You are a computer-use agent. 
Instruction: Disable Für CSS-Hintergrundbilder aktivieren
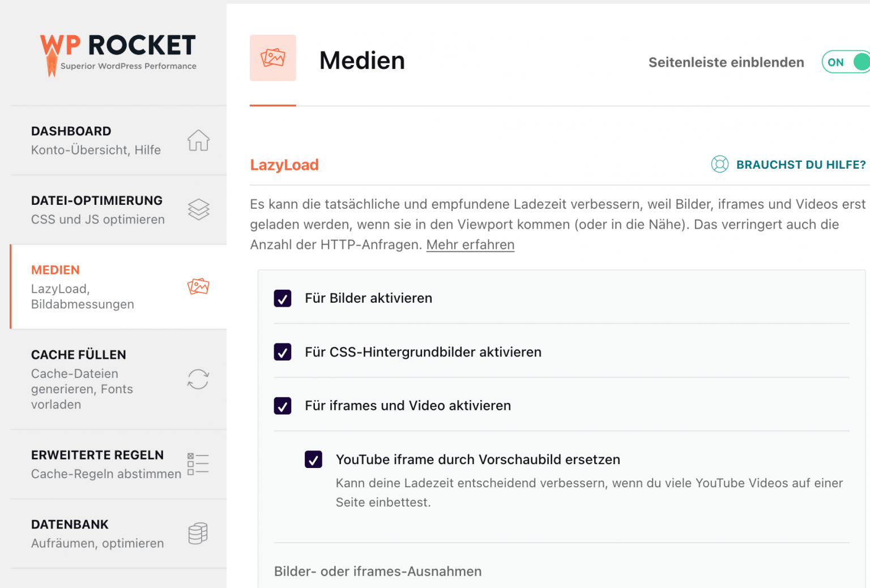[283, 352]
